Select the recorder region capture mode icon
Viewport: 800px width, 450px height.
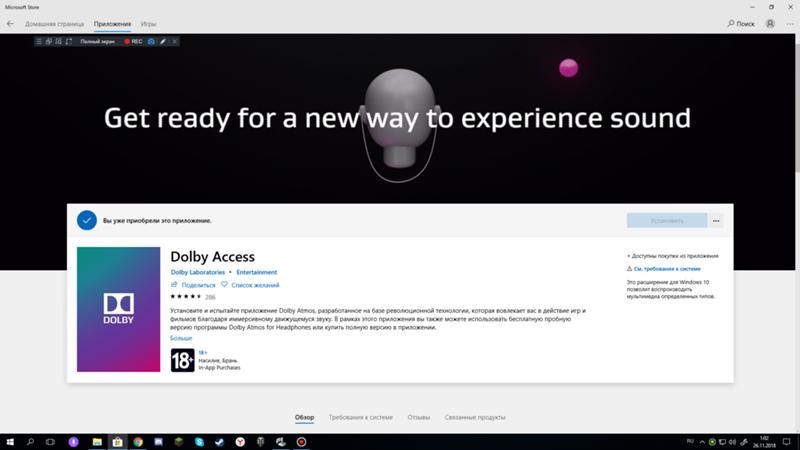58,41
